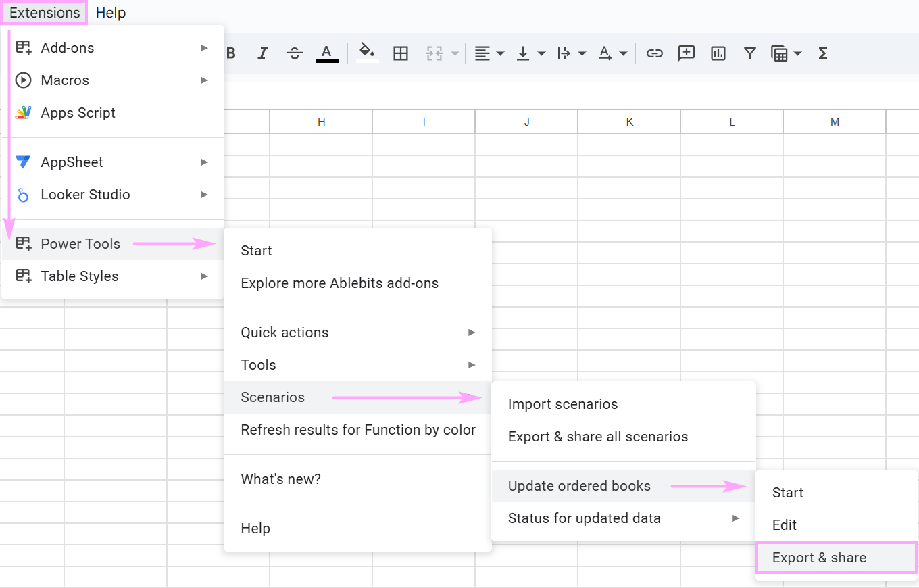Open the Macros submenu
Screen dimensions: 919x588
113,80
